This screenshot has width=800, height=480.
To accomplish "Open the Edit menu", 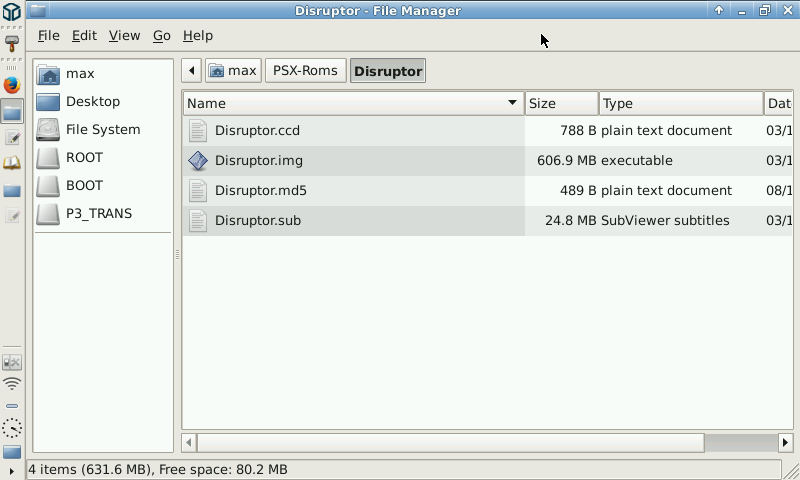I will pyautogui.click(x=84, y=35).
